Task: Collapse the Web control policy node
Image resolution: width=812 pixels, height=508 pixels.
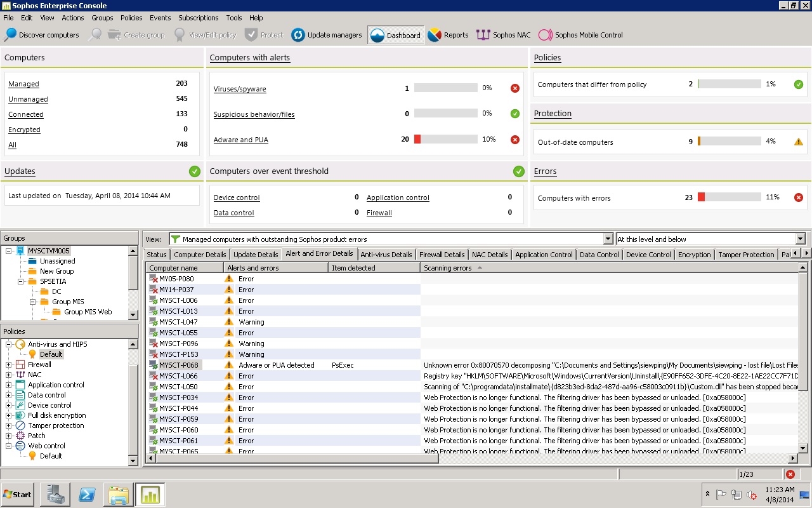Action: click(9, 446)
